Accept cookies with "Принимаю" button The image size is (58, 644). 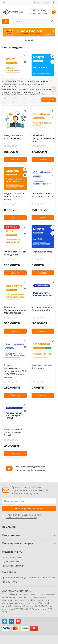49,100
